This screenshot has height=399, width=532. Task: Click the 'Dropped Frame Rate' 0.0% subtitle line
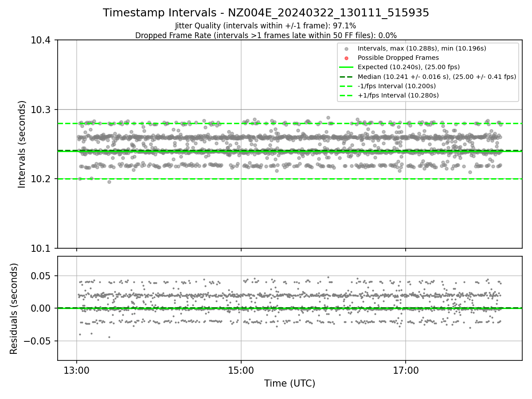[x=266, y=35]
